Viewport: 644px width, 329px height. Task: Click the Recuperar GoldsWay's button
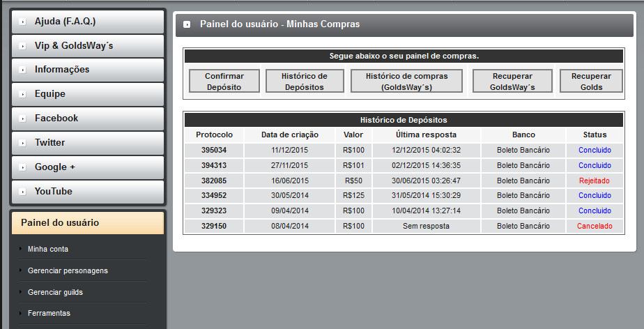coord(512,82)
